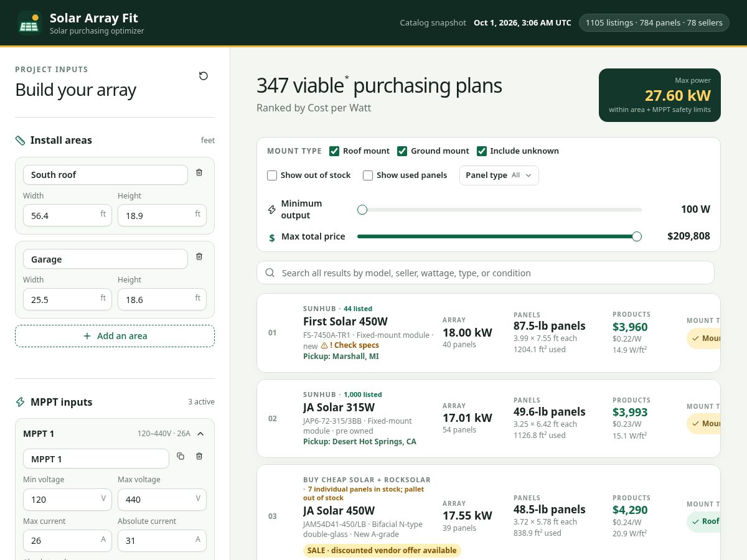Image resolution: width=747 pixels, height=560 pixels.
Task: Click the listings count pill in header
Action: tap(654, 23)
